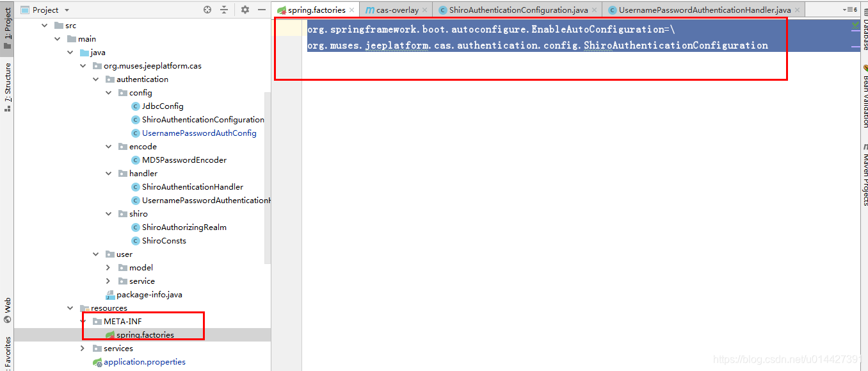Collapse the main folder
Screen dimensions: 868x371
58,39
